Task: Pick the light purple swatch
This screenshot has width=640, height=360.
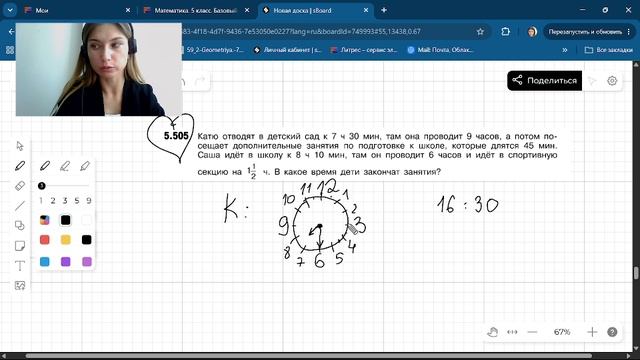Action: coord(87,262)
